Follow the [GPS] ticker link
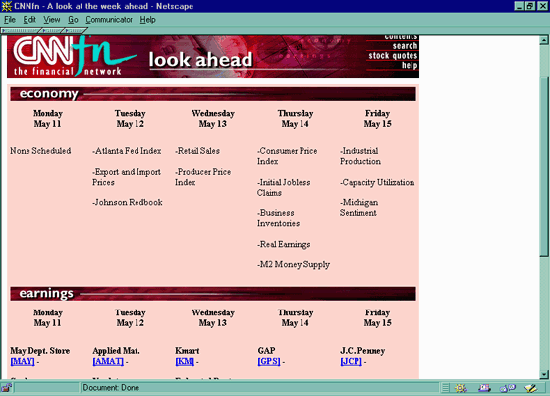 point(269,361)
